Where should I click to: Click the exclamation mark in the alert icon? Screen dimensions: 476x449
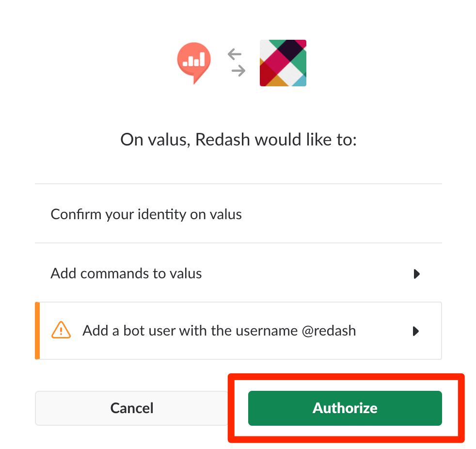point(61,332)
